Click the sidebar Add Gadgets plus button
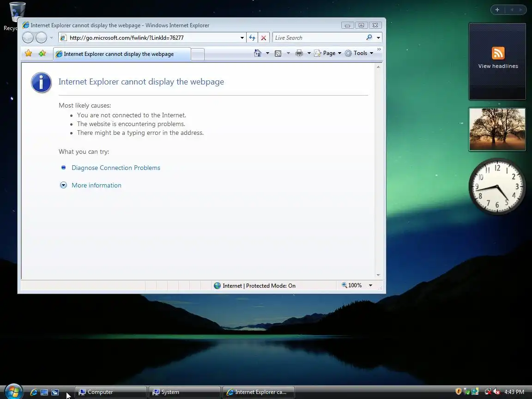The image size is (532, 399). click(x=497, y=10)
